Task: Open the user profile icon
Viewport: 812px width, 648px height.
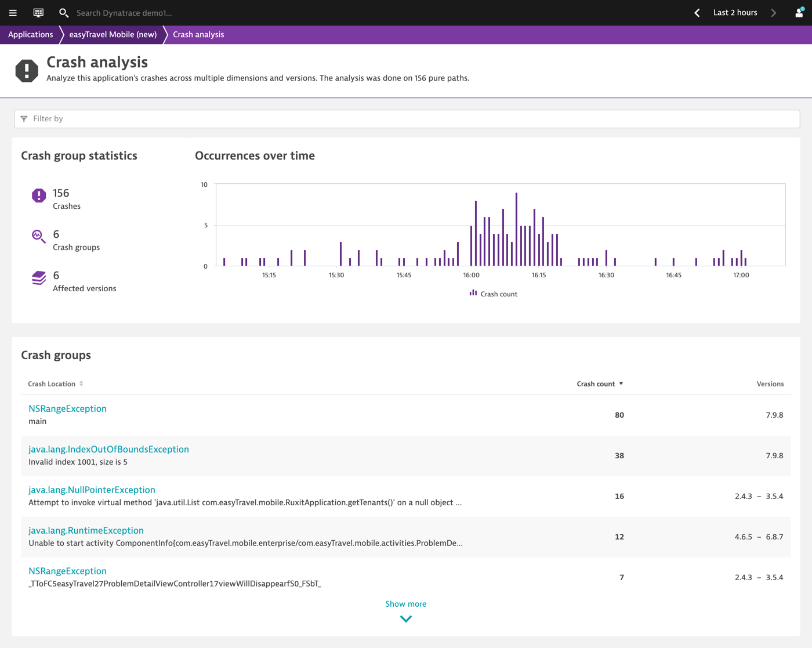Action: click(799, 13)
